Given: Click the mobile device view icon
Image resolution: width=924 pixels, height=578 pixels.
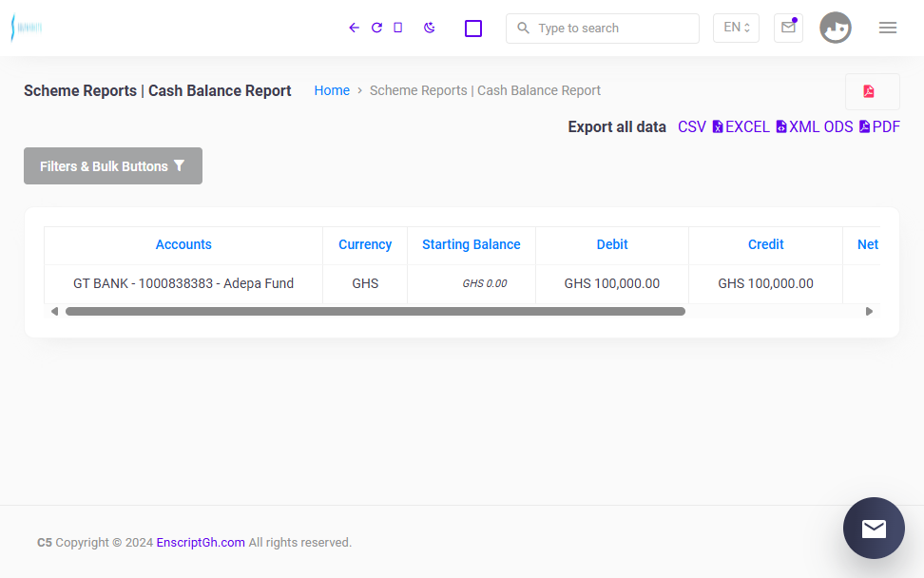Looking at the screenshot, I should click(397, 28).
